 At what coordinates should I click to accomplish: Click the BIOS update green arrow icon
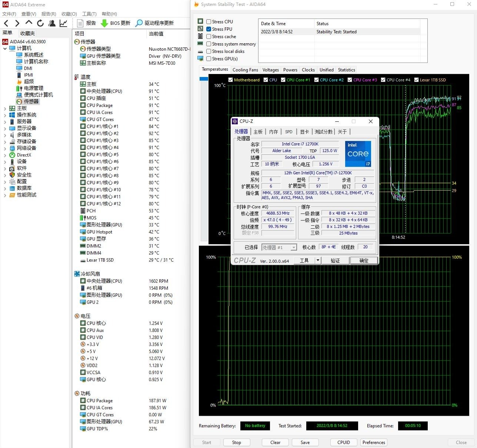pyautogui.click(x=104, y=23)
